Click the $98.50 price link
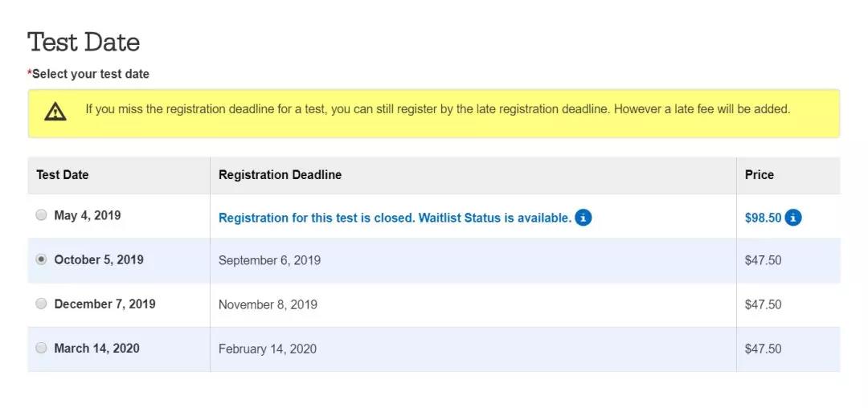This screenshot has height=408, width=868. (x=763, y=218)
